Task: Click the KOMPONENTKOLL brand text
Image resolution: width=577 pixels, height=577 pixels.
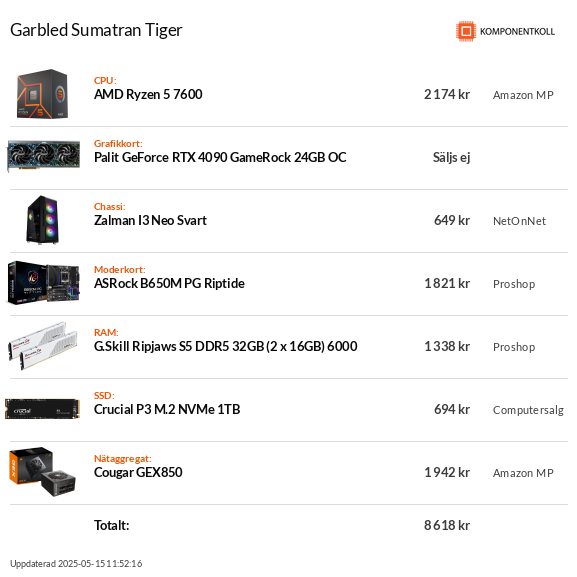Action: click(517, 32)
